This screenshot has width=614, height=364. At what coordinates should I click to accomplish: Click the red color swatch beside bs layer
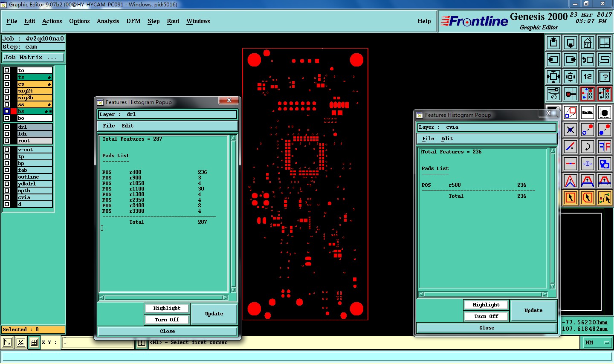pos(14,111)
